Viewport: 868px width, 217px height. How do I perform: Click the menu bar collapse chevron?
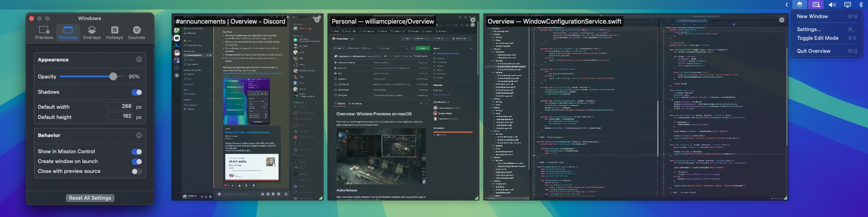[787, 5]
